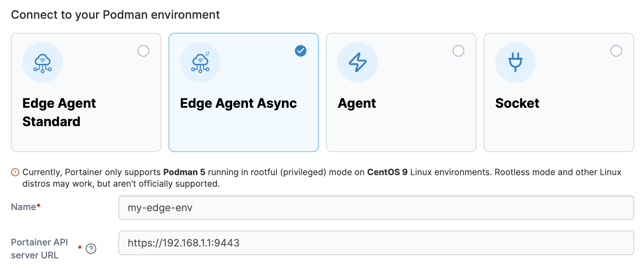Click the Name field label
644x271 pixels.
point(23,207)
